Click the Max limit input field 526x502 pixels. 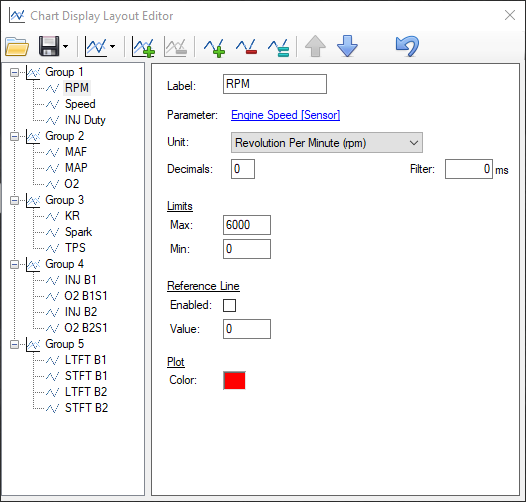[247, 225]
